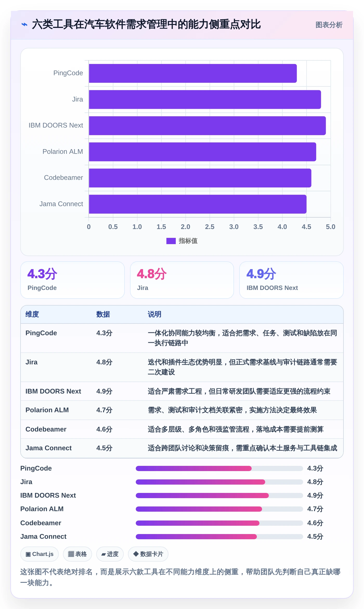
Task: Click the Jama Connect chart bar
Action: 198,204
